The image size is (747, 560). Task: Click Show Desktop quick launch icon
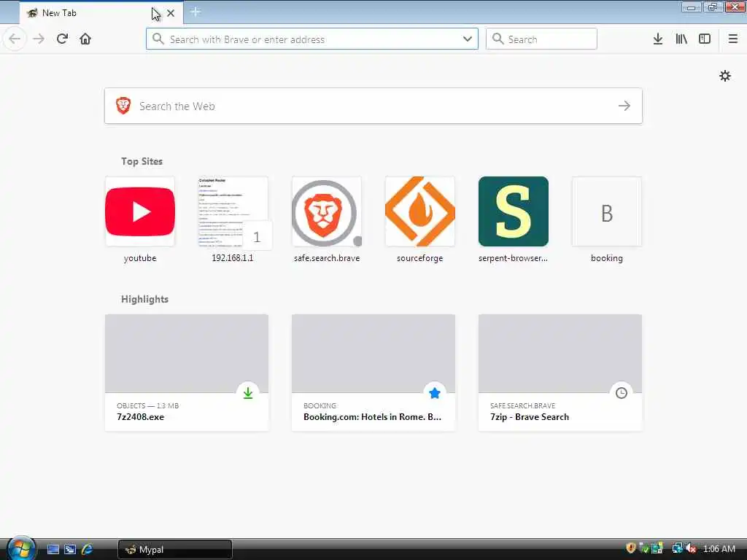(x=53, y=550)
